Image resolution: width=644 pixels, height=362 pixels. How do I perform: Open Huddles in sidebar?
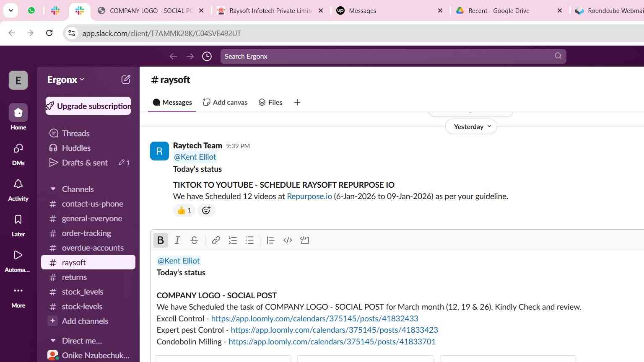pyautogui.click(x=88, y=148)
